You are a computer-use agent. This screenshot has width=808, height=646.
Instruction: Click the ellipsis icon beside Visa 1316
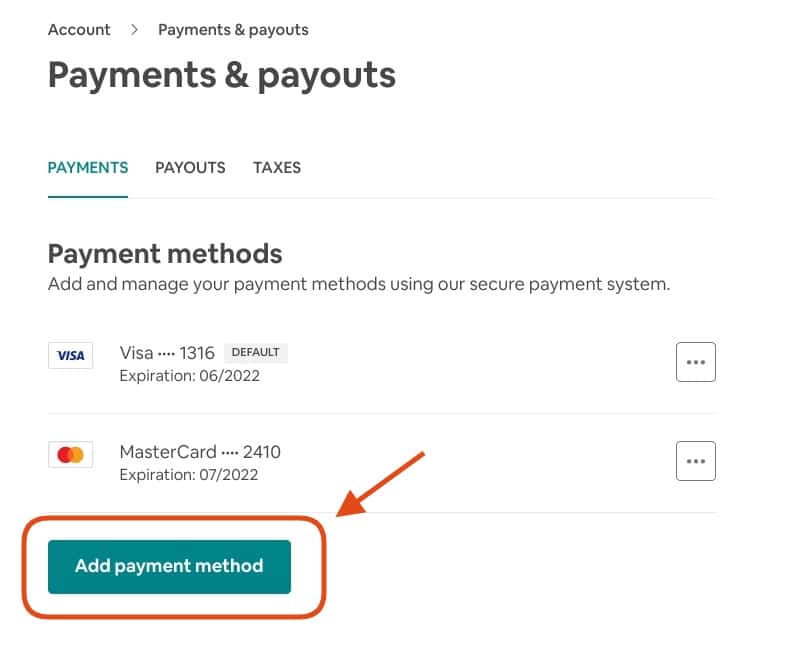(696, 362)
